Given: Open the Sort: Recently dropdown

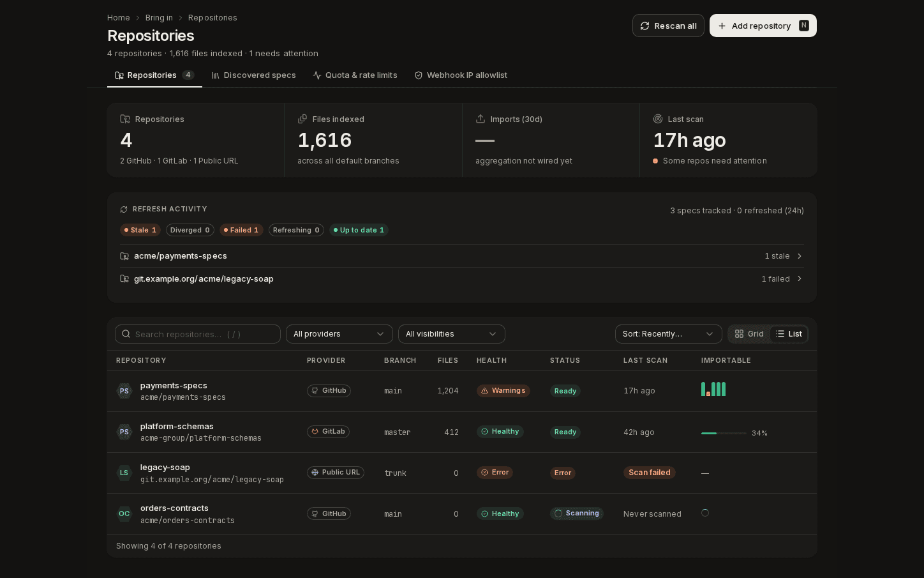Looking at the screenshot, I should pyautogui.click(x=669, y=334).
